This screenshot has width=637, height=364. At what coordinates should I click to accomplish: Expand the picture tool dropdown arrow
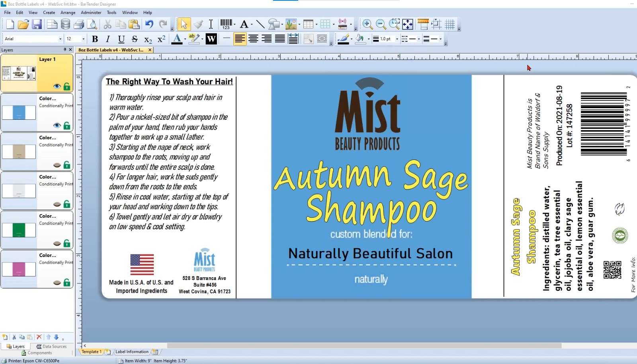click(299, 25)
